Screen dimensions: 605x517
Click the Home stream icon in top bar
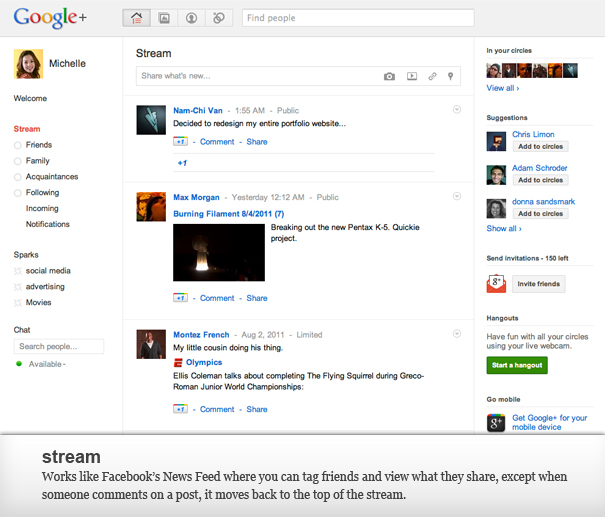(137, 18)
